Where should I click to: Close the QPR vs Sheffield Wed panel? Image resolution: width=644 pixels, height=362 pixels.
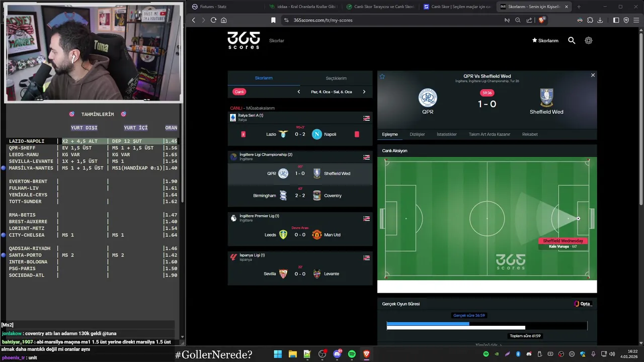[593, 75]
